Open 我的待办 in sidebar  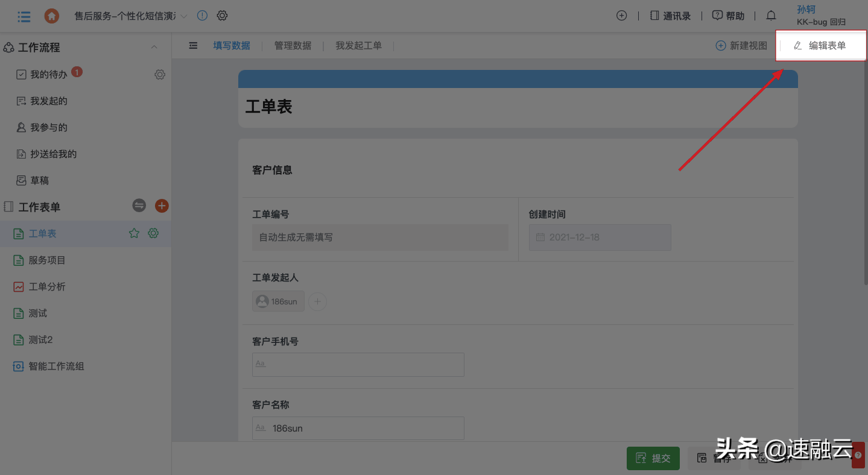(x=49, y=74)
